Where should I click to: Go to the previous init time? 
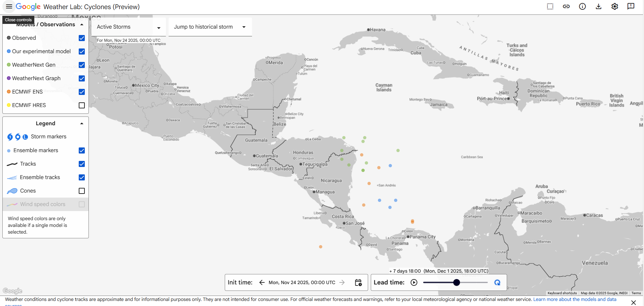262,282
